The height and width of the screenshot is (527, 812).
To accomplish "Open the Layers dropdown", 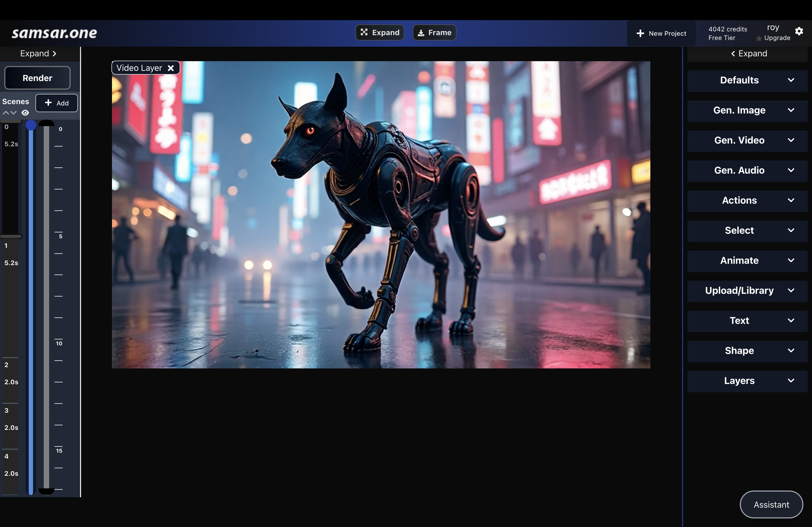I will point(747,381).
